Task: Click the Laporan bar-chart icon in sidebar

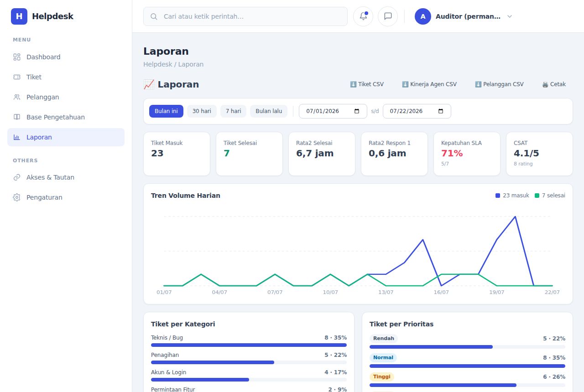Action: tap(17, 137)
